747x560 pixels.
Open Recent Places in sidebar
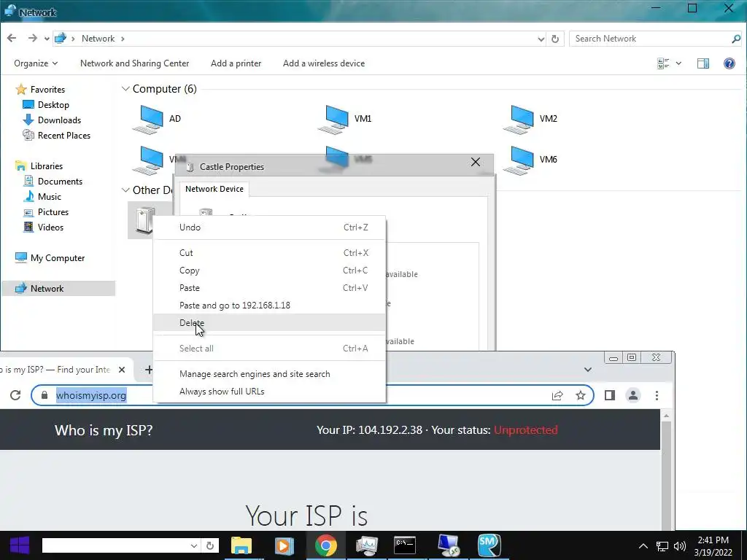coord(57,135)
